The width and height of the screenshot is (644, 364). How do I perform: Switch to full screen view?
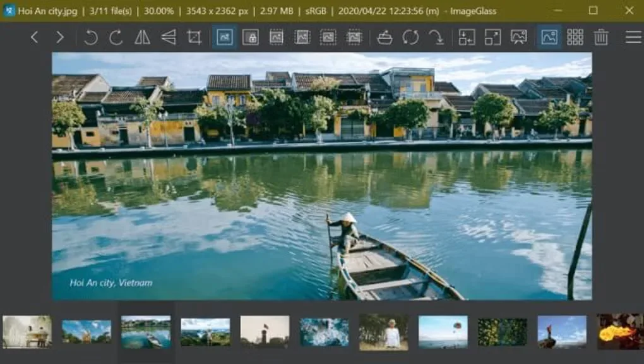point(493,37)
